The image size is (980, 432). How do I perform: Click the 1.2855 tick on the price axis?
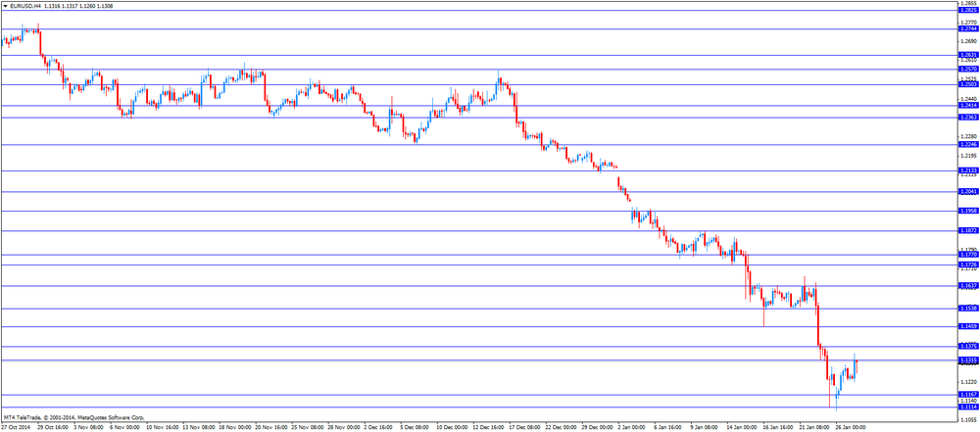(x=969, y=3)
